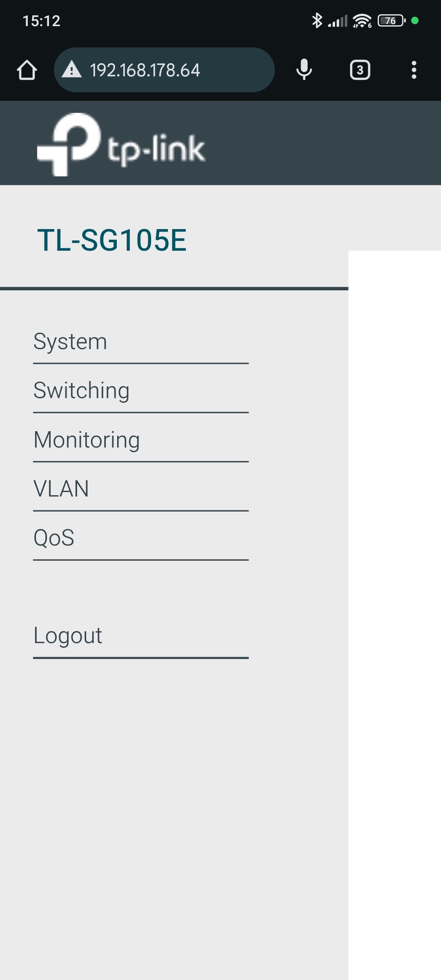This screenshot has width=441, height=980.
Task: Tap the Wi-Fi status bar icon
Action: 362,20
